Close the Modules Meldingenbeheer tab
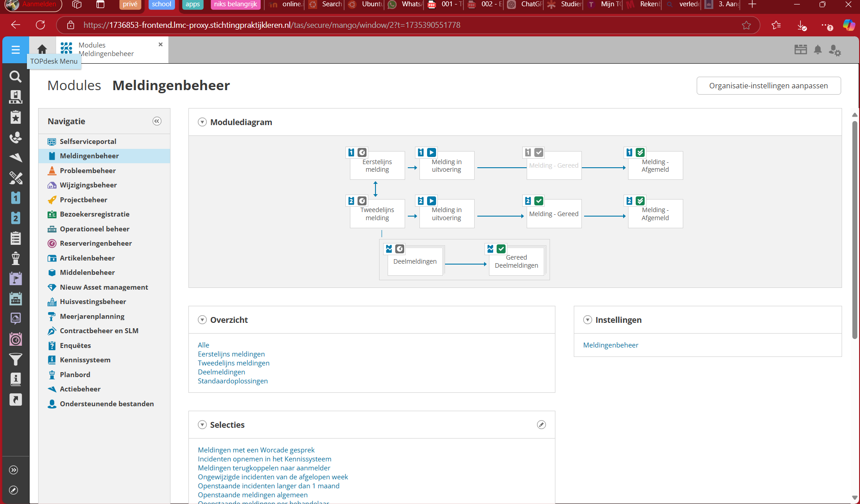The image size is (860, 504). (161, 44)
